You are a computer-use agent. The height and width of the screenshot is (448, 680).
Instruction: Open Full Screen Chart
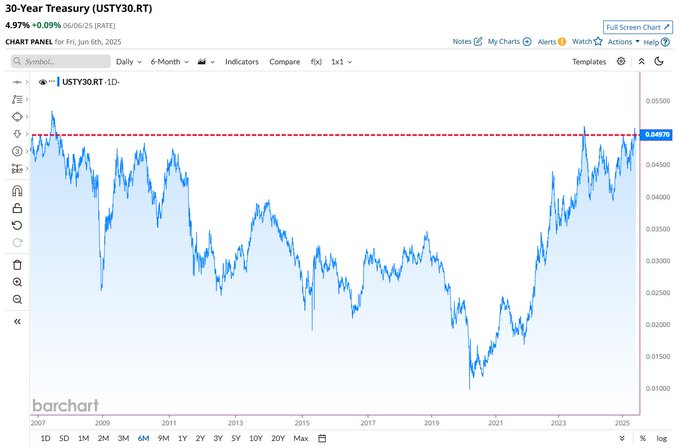pyautogui.click(x=638, y=27)
